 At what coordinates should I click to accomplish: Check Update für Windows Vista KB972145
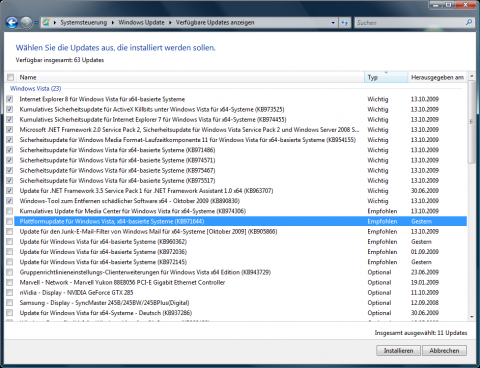point(10,262)
